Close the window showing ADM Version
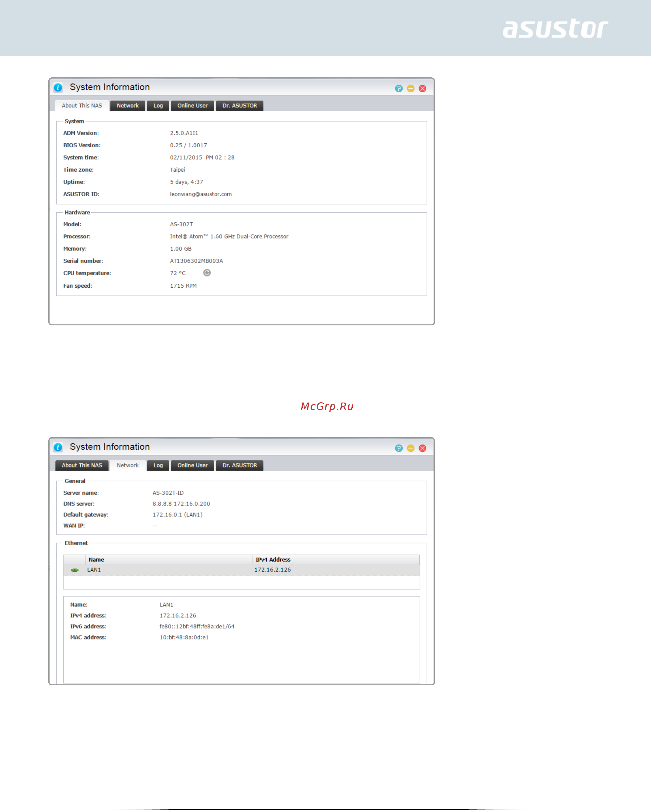The height and width of the screenshot is (812, 651). [423, 89]
